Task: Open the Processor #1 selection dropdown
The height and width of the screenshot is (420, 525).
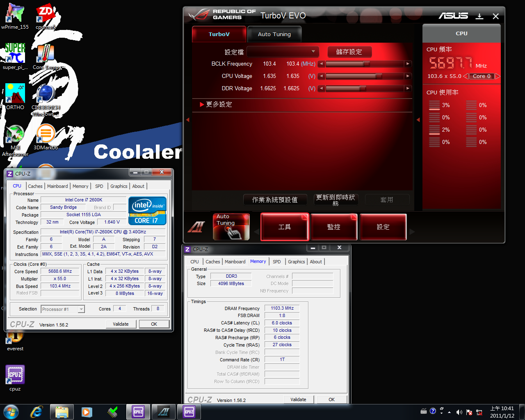Action: pyautogui.click(x=63, y=309)
